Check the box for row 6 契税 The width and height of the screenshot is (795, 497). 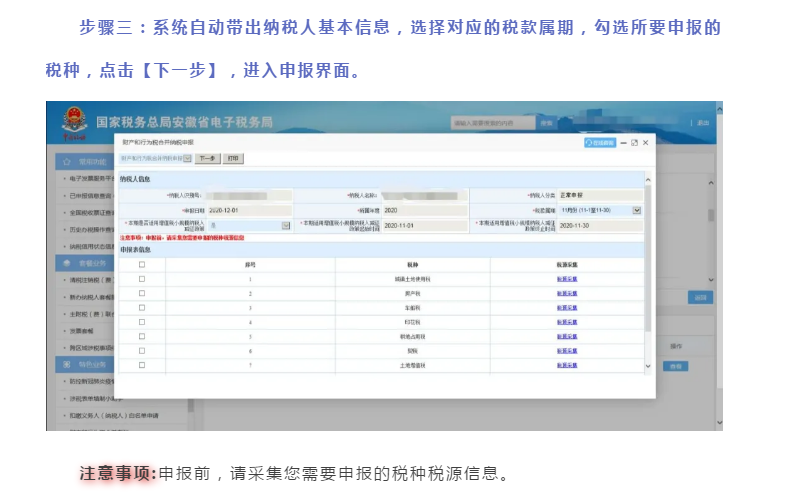pos(142,351)
